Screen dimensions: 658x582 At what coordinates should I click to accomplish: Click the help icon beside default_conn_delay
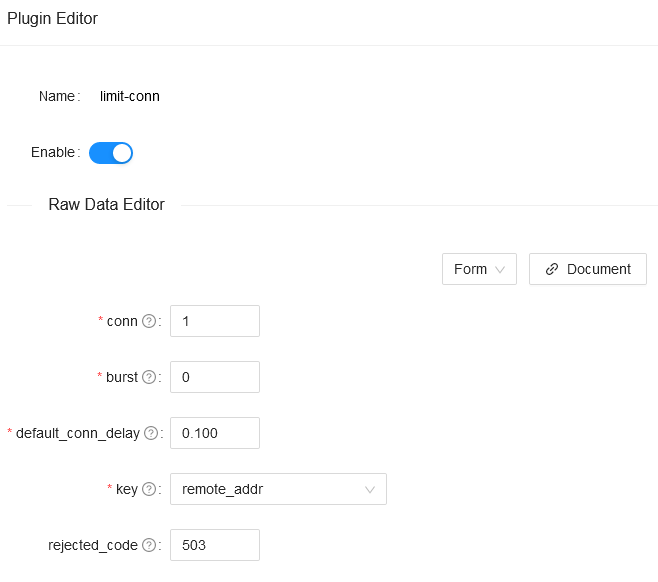(151, 433)
